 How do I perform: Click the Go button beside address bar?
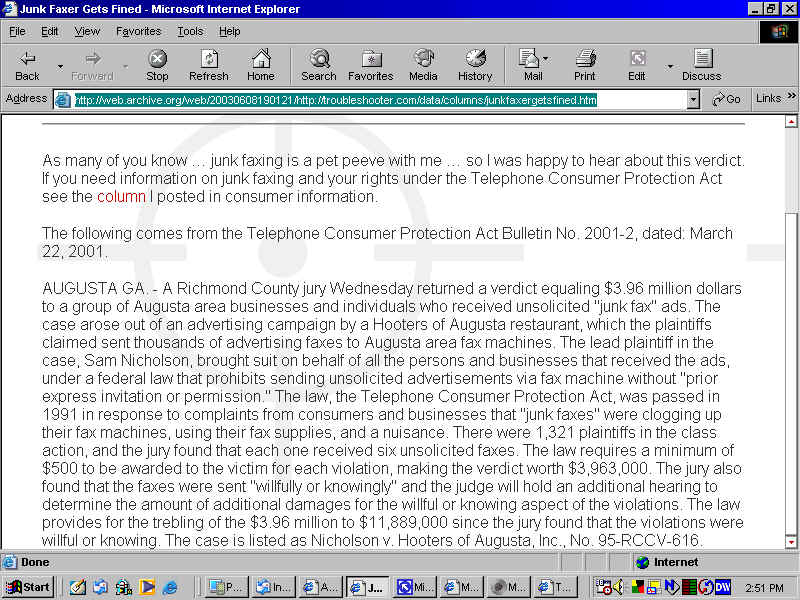coord(727,99)
